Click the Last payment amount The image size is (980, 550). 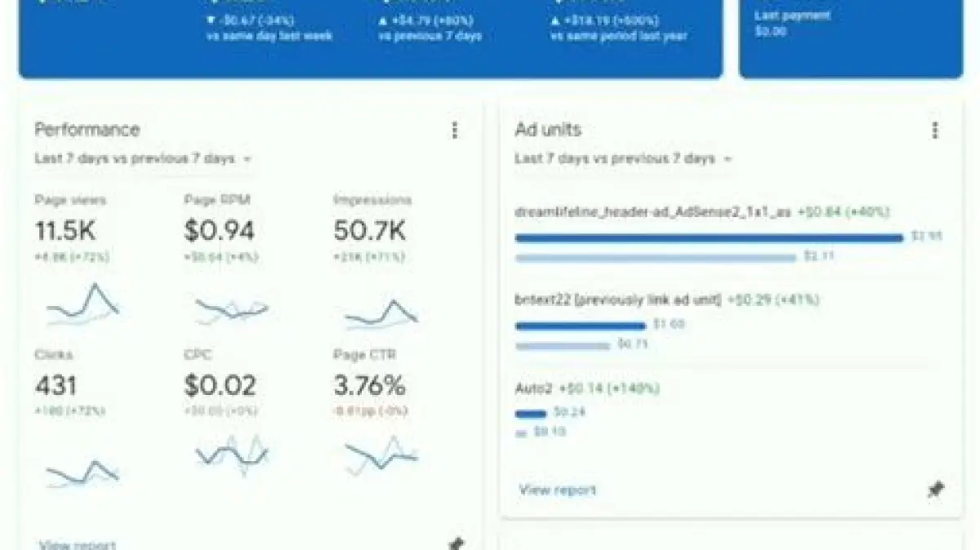[770, 32]
